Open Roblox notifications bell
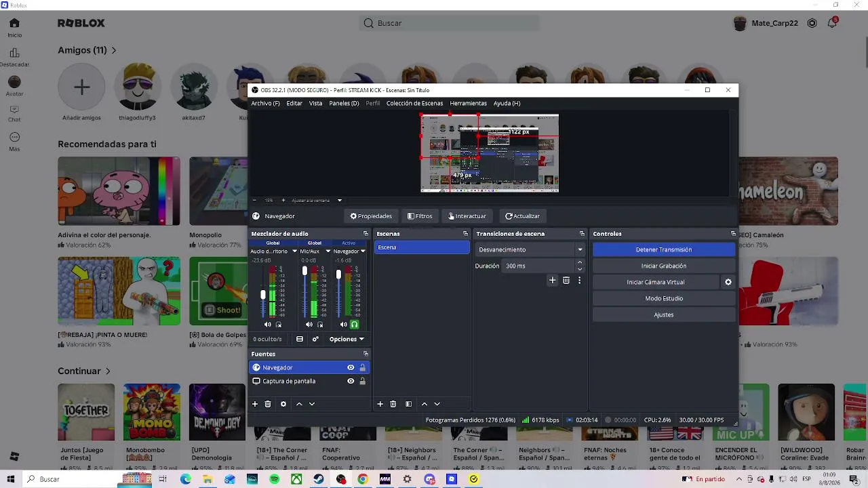The width and height of the screenshot is (868, 488). click(x=833, y=23)
